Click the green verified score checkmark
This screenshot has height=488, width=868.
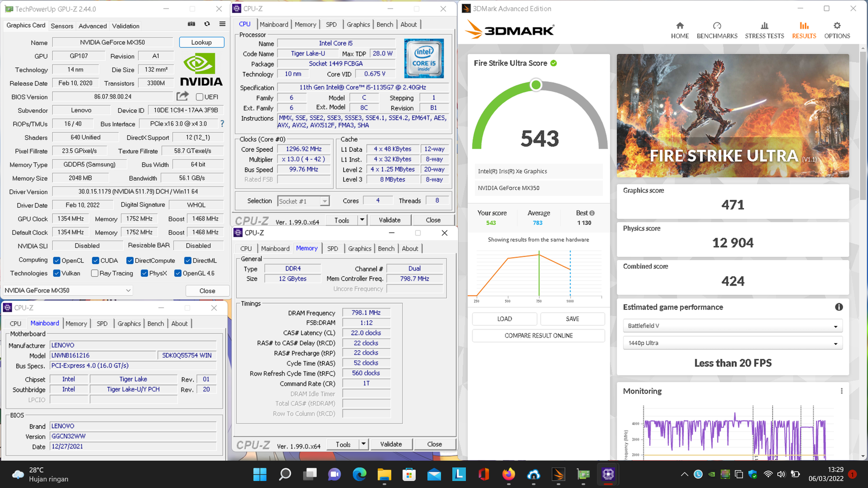[x=553, y=63]
